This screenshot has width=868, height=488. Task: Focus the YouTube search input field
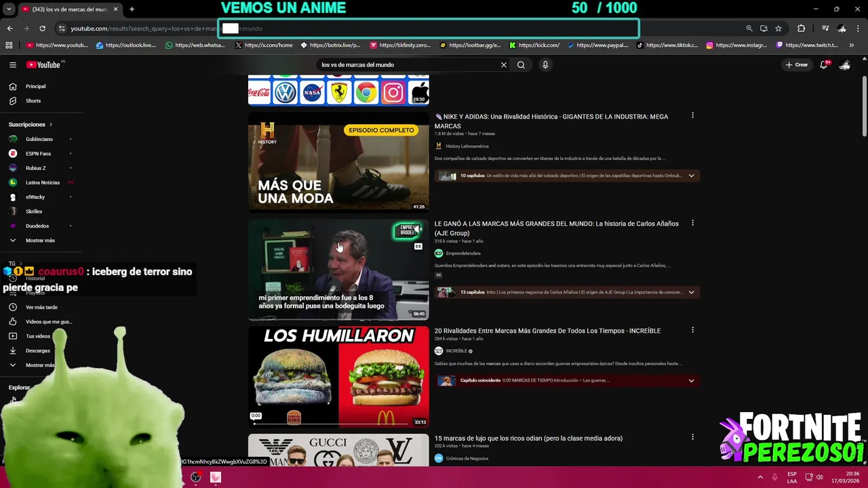coord(407,65)
